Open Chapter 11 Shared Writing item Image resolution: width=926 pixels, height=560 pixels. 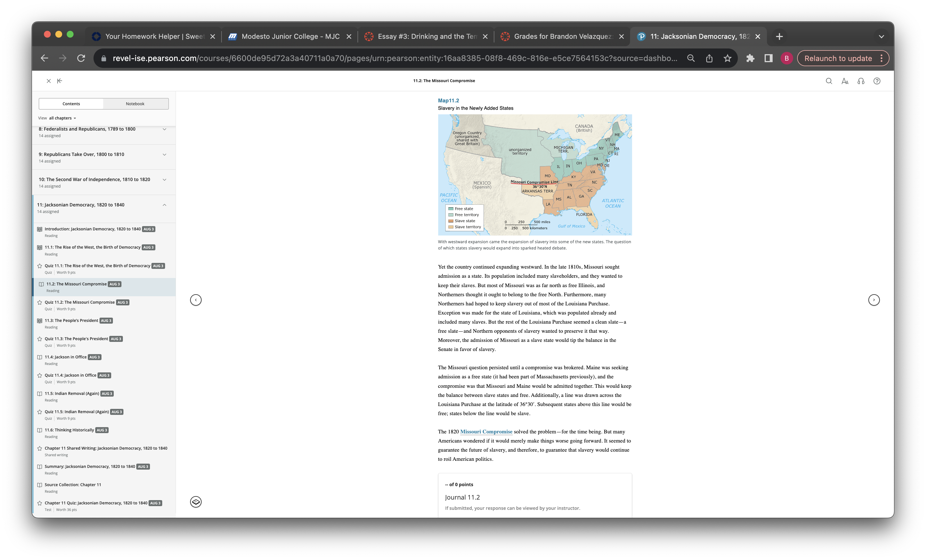coord(106,448)
